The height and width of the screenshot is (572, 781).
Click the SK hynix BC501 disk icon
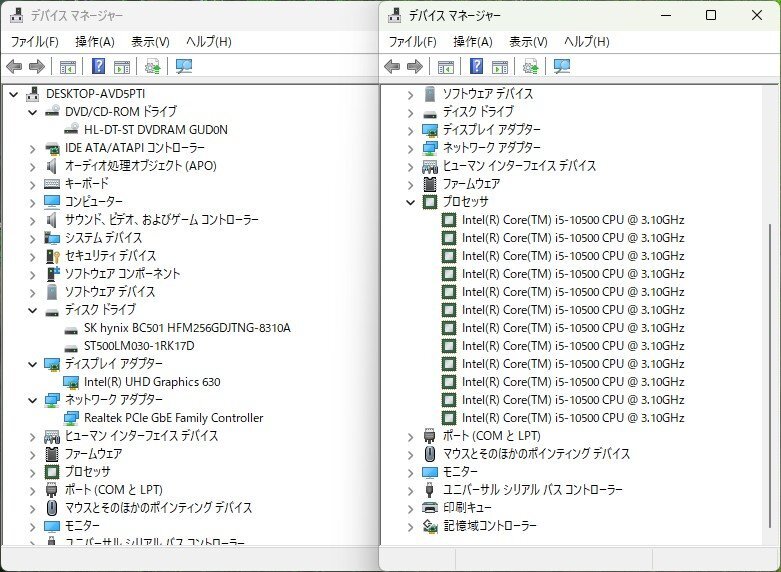pyautogui.click(x=71, y=329)
